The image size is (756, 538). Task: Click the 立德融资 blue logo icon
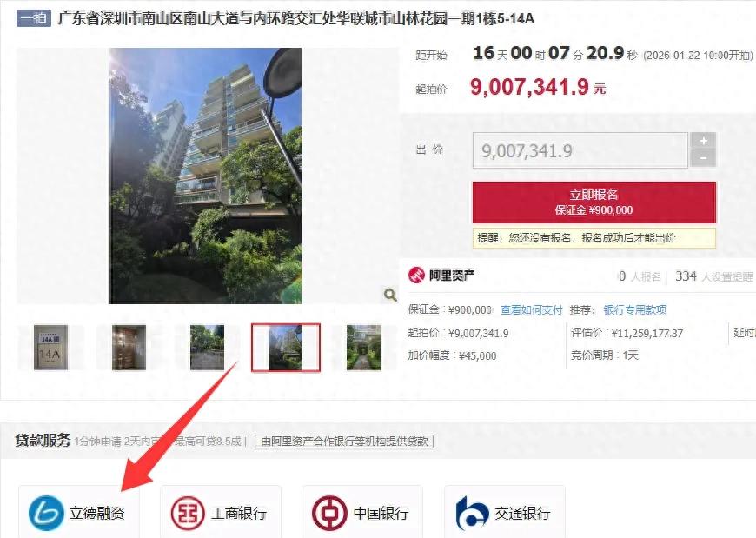point(46,513)
